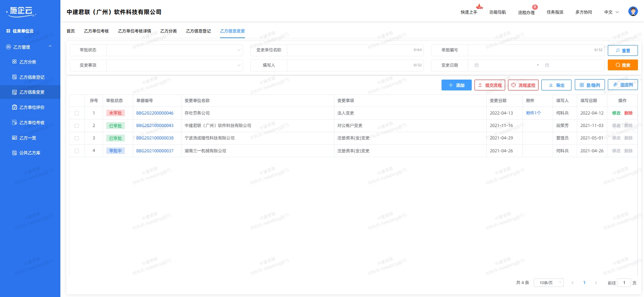Click the 审批中 status tag
Viewport: 644px width, 297px height.
(116, 151)
